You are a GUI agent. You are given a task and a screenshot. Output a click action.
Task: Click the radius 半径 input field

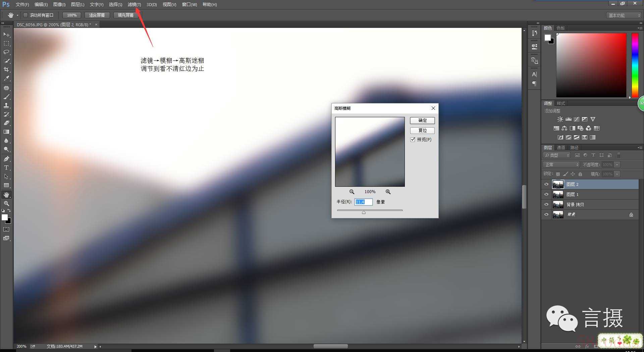click(363, 202)
